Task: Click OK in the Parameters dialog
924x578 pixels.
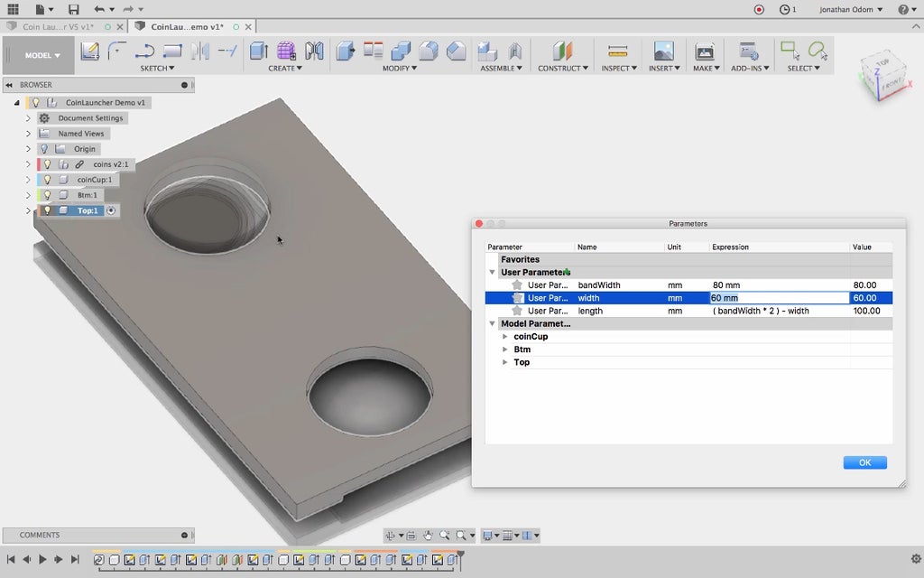Action: click(864, 462)
